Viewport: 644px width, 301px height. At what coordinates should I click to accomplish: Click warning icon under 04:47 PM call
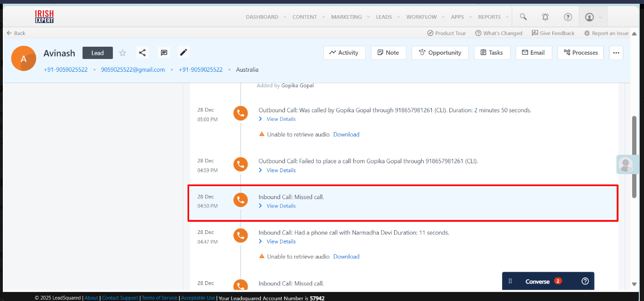[x=262, y=257]
